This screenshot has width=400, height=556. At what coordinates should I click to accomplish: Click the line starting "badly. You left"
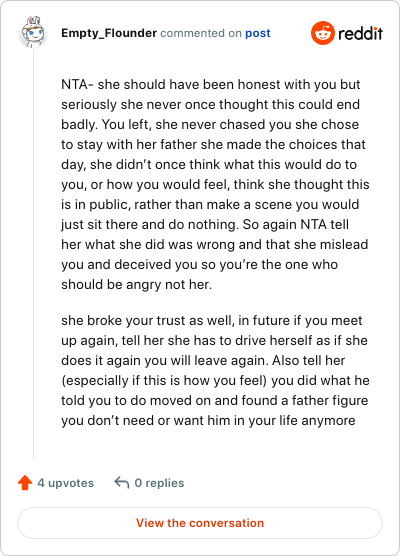point(210,124)
